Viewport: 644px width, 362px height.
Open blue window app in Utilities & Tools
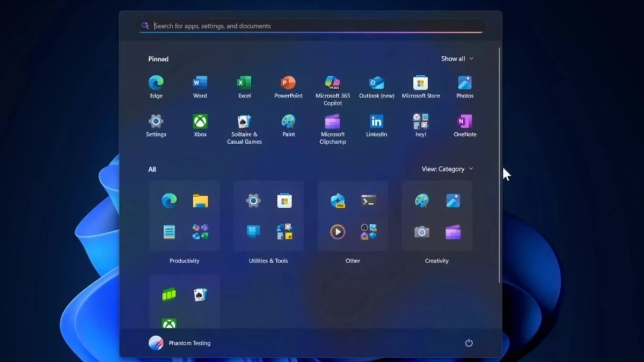point(253,232)
